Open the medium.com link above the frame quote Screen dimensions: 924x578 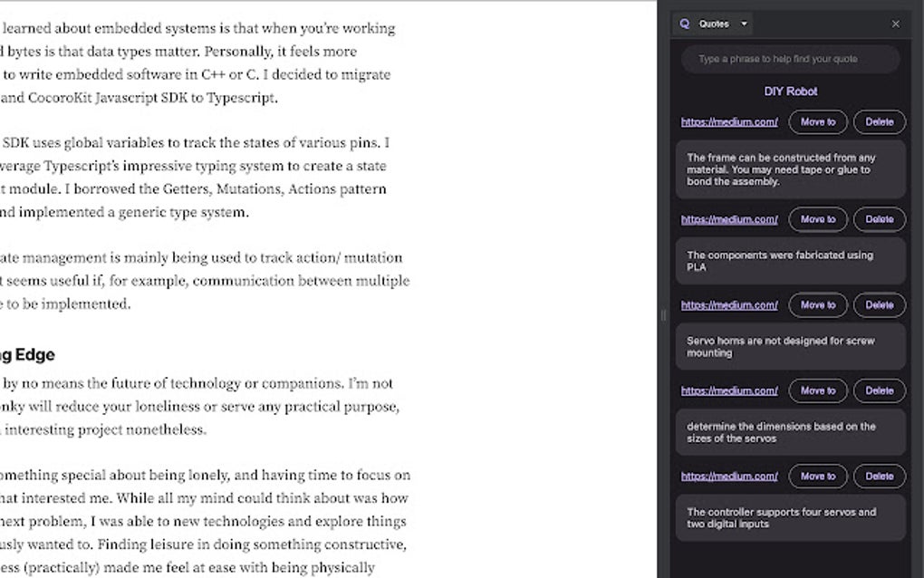pyautogui.click(x=729, y=121)
